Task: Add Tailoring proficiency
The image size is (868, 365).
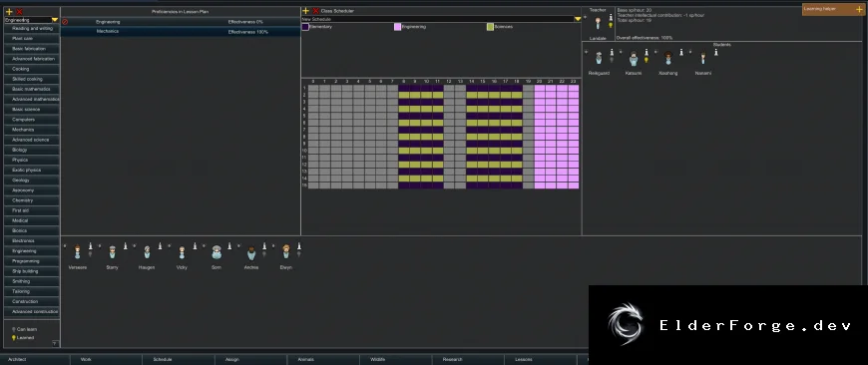Action: pos(32,291)
